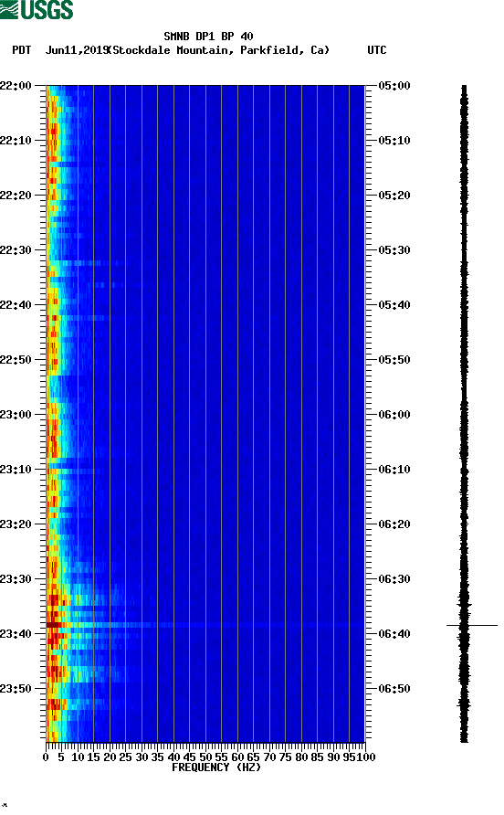Click the "Jun11,2019" date label
Viewport: 504px width, 815px height.
click(x=77, y=50)
